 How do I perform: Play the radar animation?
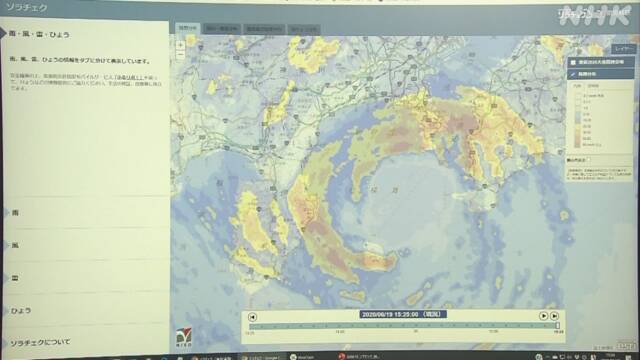[543, 316]
